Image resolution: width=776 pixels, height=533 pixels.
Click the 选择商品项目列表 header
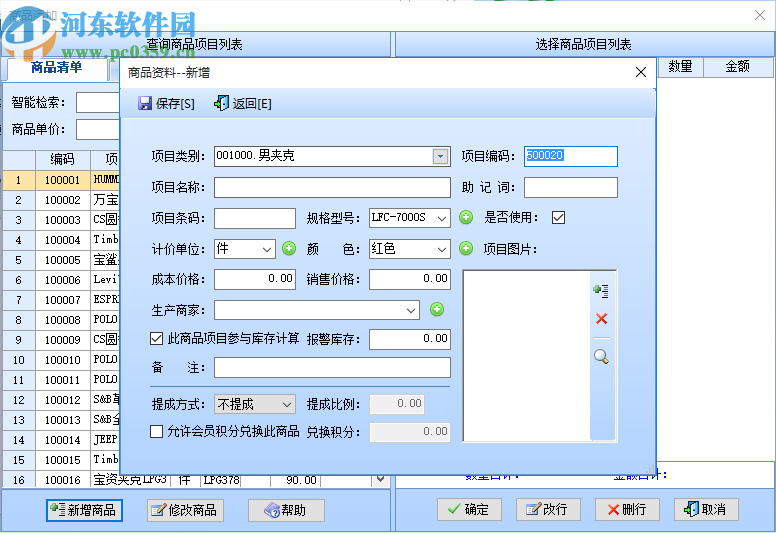tap(583, 45)
